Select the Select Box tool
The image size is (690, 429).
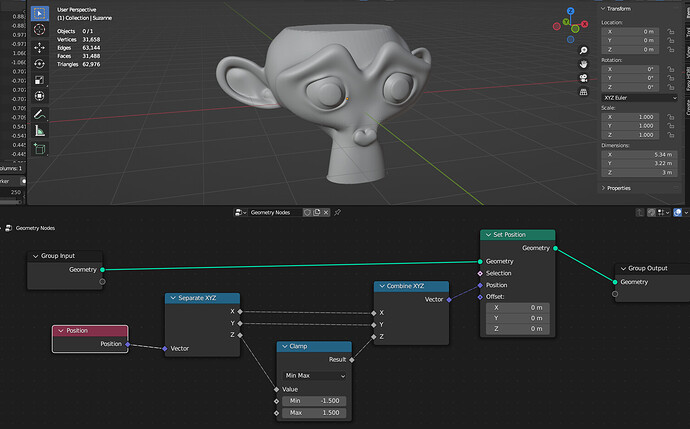(40, 13)
